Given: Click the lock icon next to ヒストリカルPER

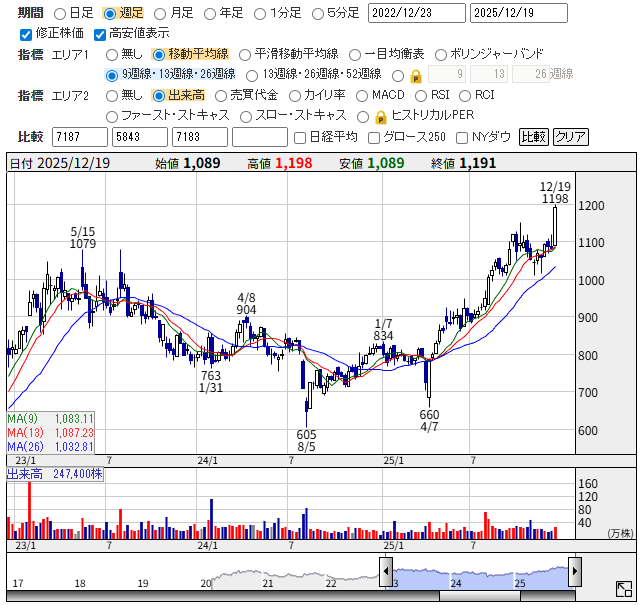Looking at the screenshot, I should [x=381, y=117].
